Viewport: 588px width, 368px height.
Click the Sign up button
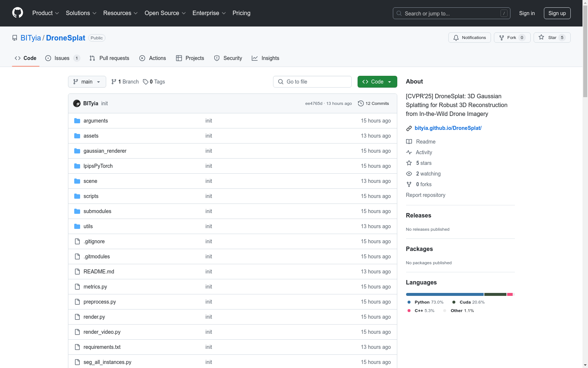tap(557, 13)
